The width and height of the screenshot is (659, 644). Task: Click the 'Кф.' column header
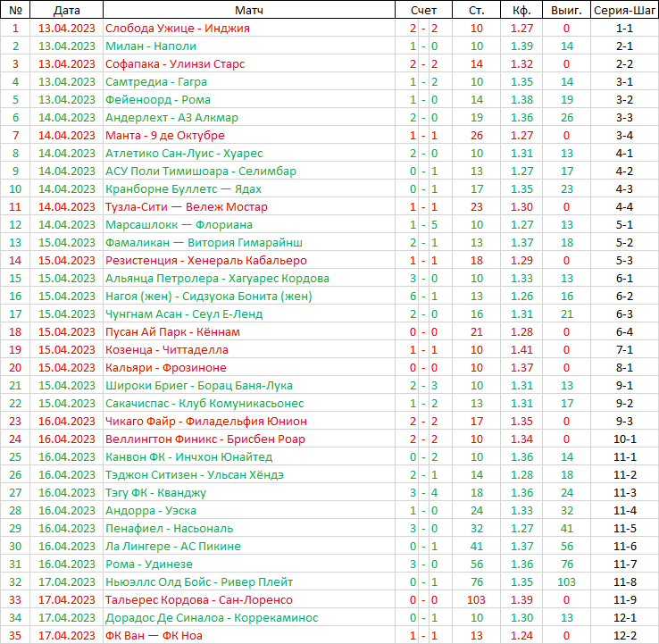coord(521,10)
